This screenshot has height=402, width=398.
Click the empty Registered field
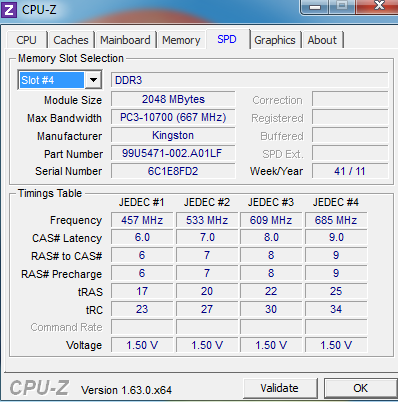(x=350, y=118)
